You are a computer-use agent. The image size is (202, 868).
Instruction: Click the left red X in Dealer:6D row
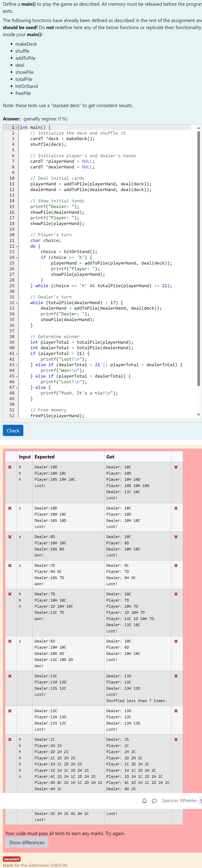pos(10,641)
